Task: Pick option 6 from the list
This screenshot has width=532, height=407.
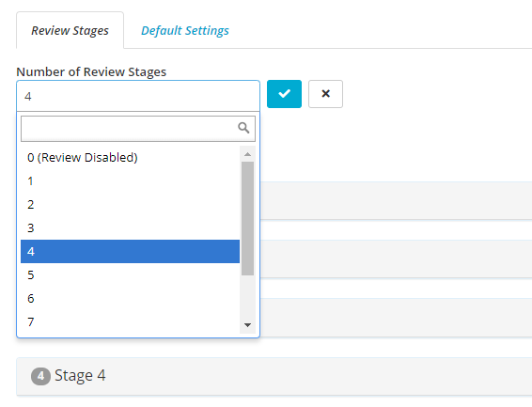Action: point(131,299)
